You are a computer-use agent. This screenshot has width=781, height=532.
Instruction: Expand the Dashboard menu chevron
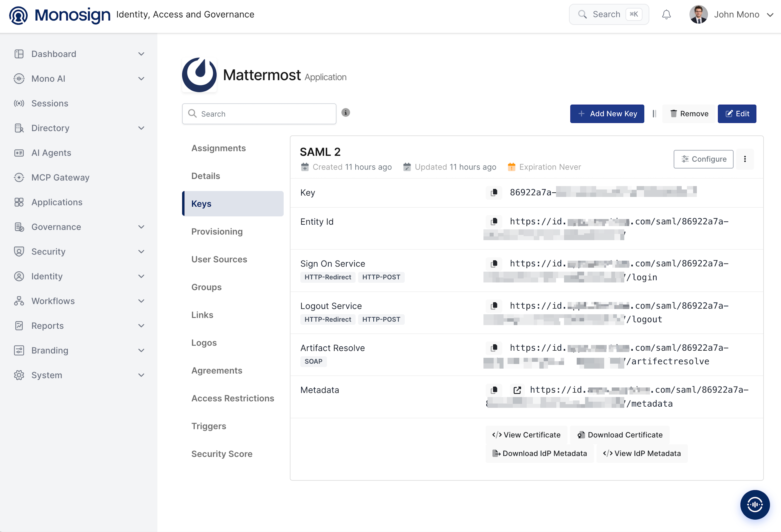coord(141,54)
